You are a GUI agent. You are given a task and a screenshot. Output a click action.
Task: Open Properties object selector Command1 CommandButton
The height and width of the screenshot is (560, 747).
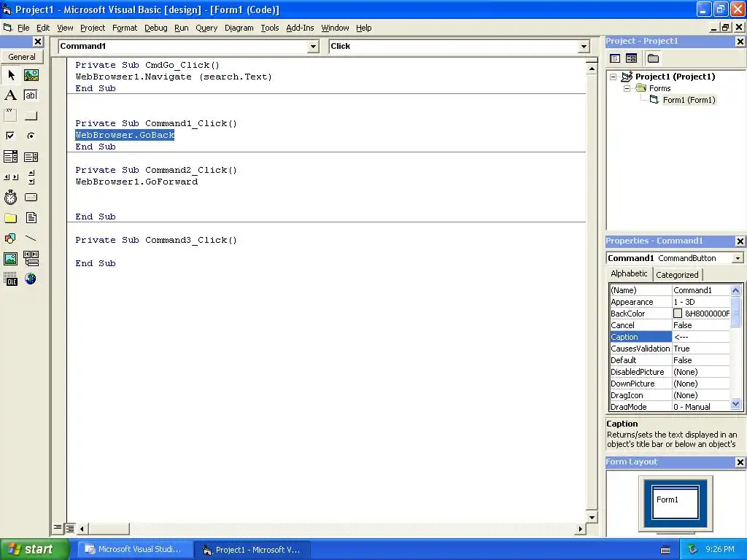tap(738, 258)
